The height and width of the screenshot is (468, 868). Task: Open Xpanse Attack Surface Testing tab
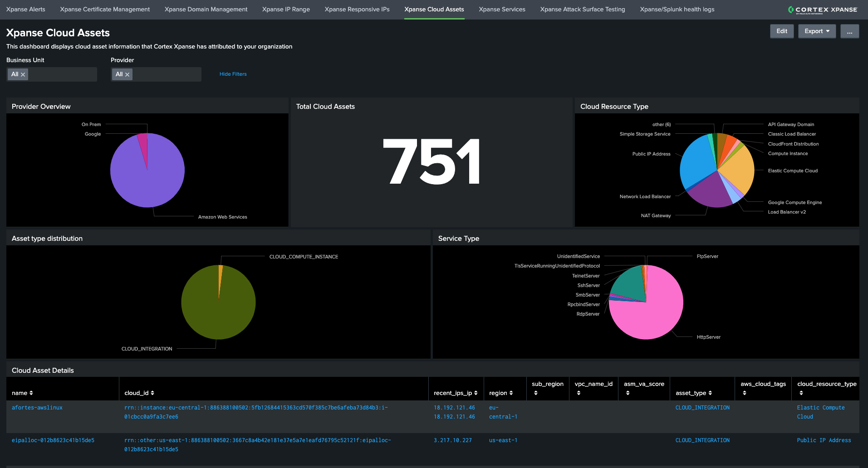click(x=583, y=9)
